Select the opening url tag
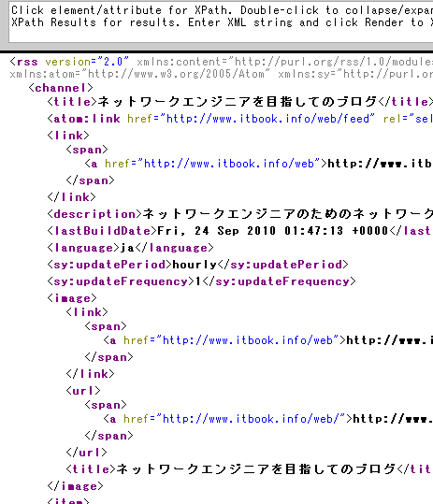The height and width of the screenshot is (504, 433). click(83, 391)
